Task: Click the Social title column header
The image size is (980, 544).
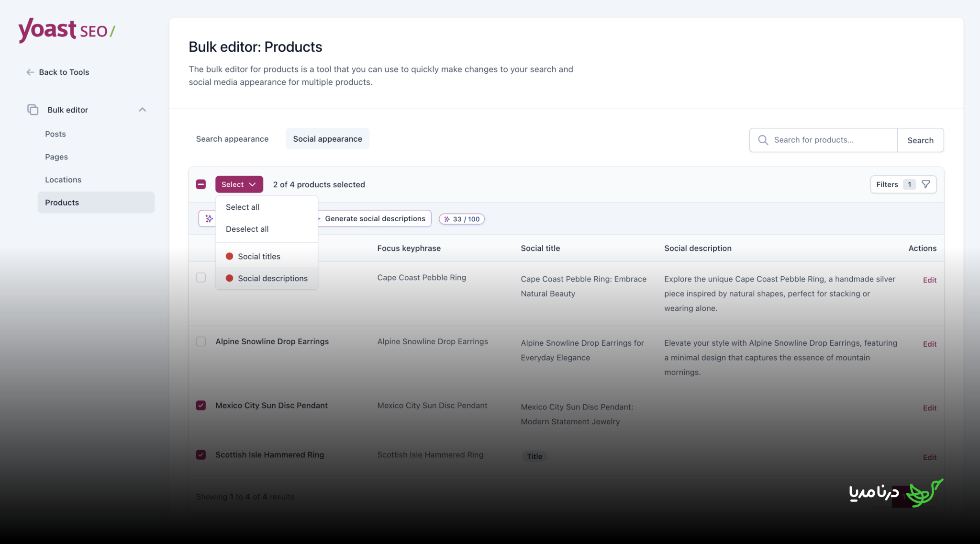Action: click(x=540, y=248)
